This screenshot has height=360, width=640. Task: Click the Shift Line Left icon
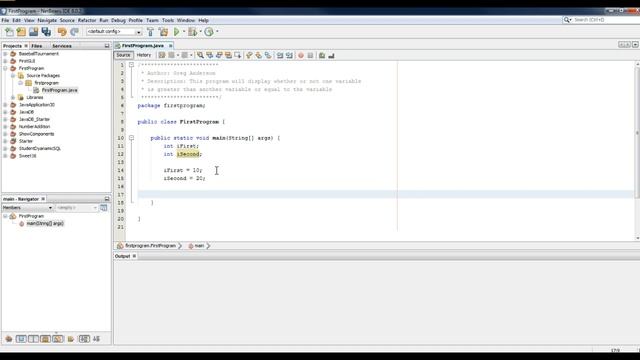click(x=280, y=55)
